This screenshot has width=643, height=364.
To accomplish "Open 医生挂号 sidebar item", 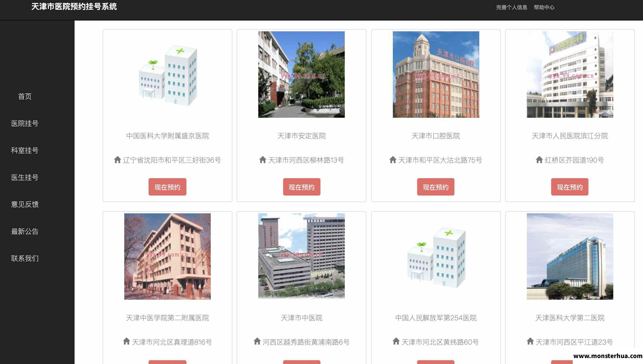I will tap(25, 177).
